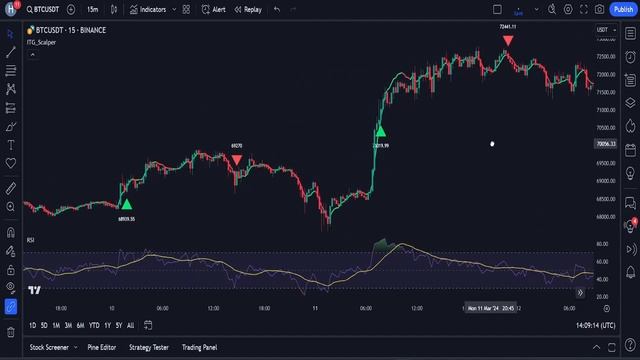Viewport: 640px width, 360px height.
Task: Expand favorite indicators dropdown arrow
Action: [174, 9]
